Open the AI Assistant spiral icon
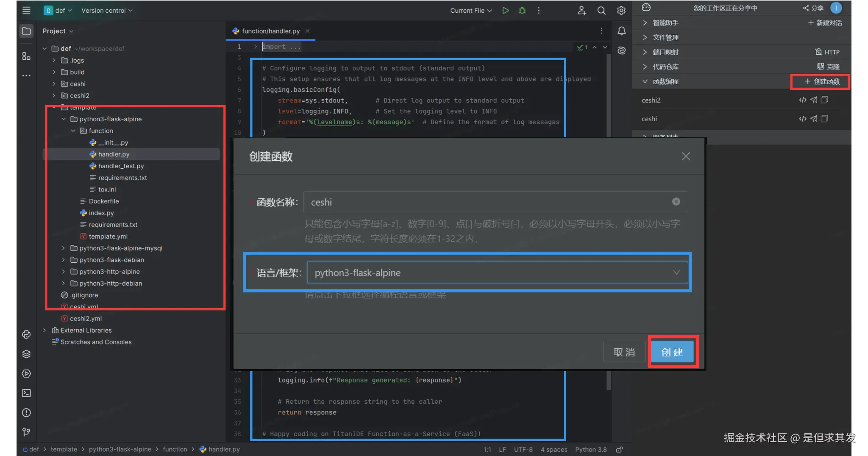This screenshot has width=868, height=456. [x=621, y=50]
